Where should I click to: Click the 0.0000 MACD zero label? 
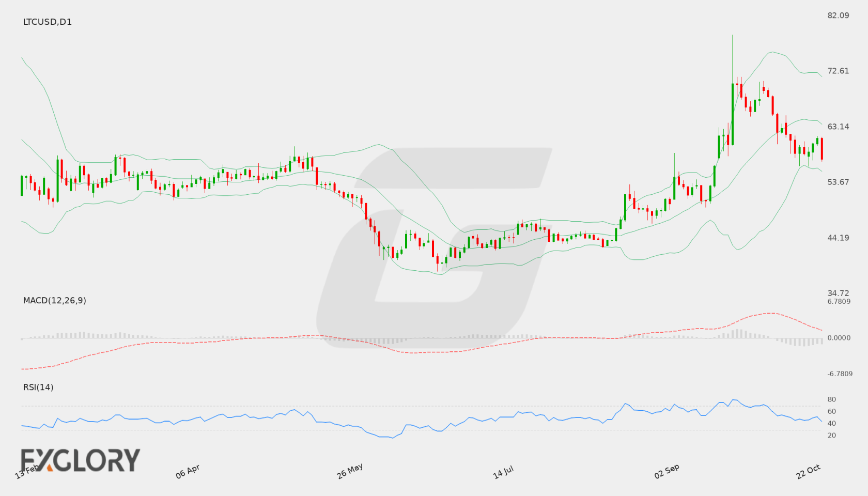coord(839,337)
